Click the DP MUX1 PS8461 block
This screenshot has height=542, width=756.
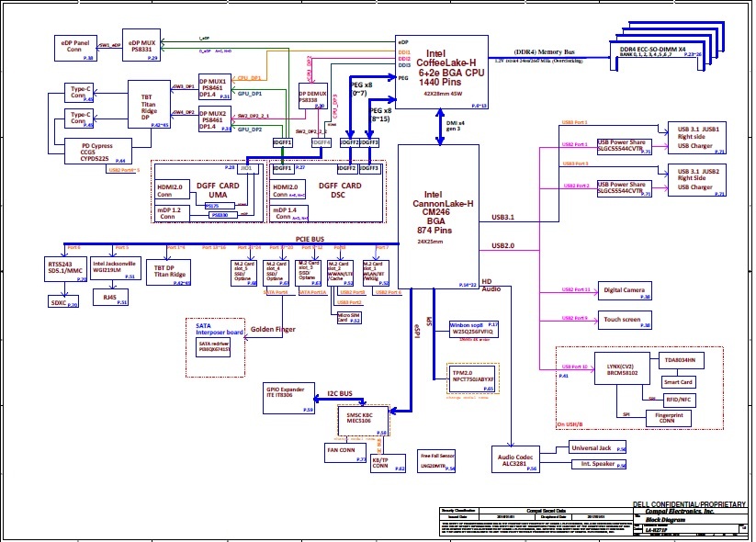click(x=215, y=86)
